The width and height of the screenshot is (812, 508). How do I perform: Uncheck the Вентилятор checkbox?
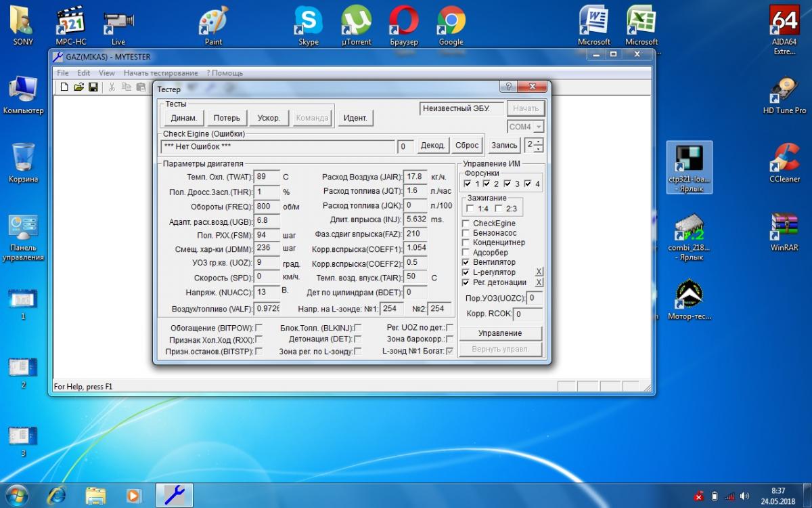[466, 262]
